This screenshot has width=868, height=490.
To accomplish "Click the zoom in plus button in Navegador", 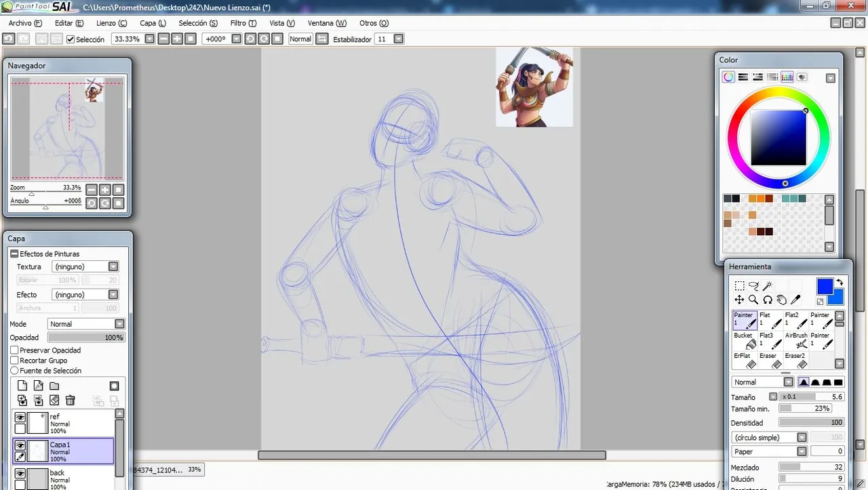I will pyautogui.click(x=105, y=190).
